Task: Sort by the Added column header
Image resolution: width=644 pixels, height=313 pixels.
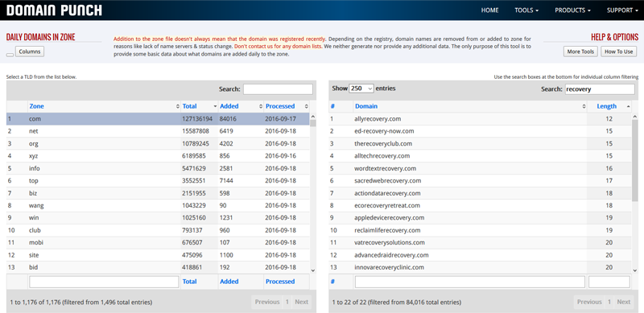Action: click(x=241, y=106)
